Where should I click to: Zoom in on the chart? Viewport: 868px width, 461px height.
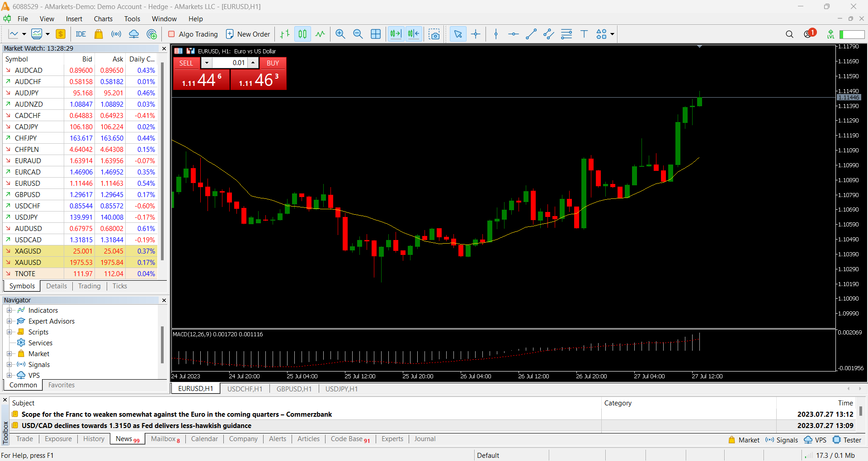340,34
